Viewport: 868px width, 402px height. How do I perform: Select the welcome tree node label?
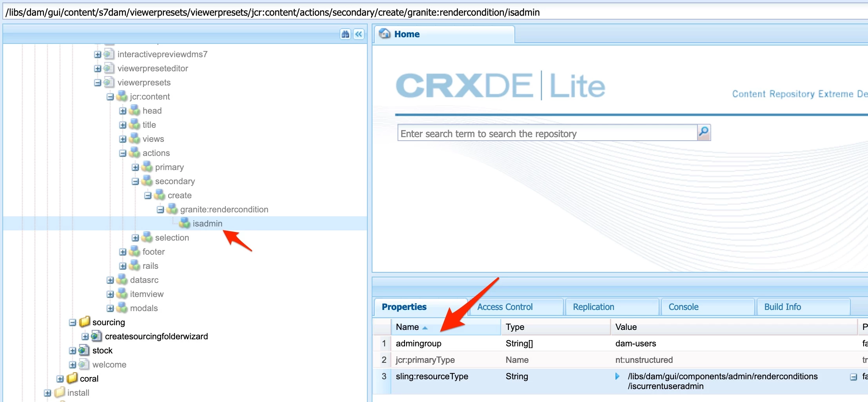[x=109, y=364]
